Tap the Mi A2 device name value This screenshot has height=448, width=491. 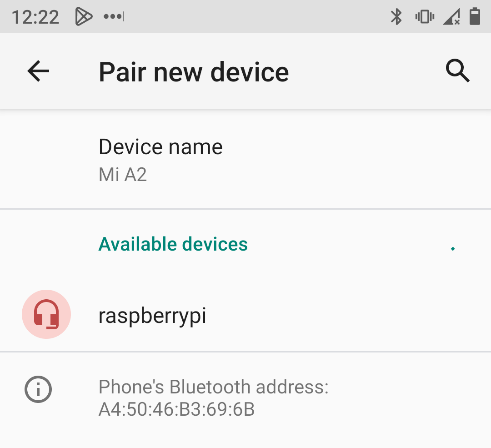123,175
